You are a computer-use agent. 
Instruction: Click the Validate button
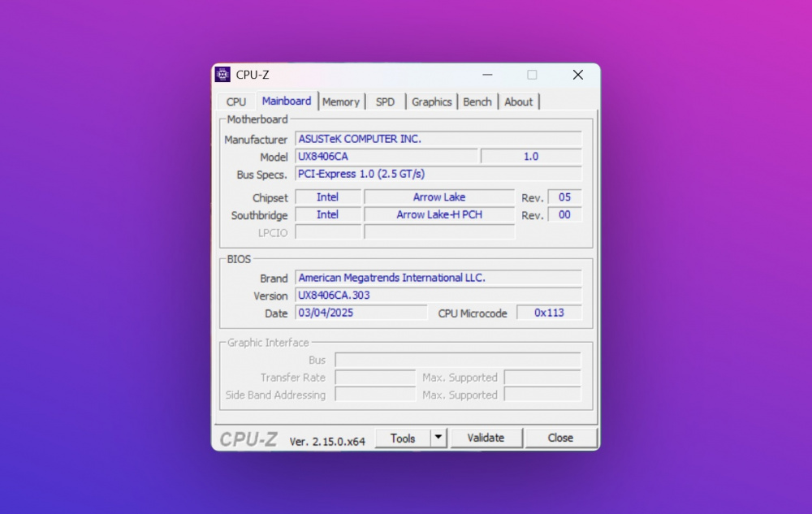486,438
